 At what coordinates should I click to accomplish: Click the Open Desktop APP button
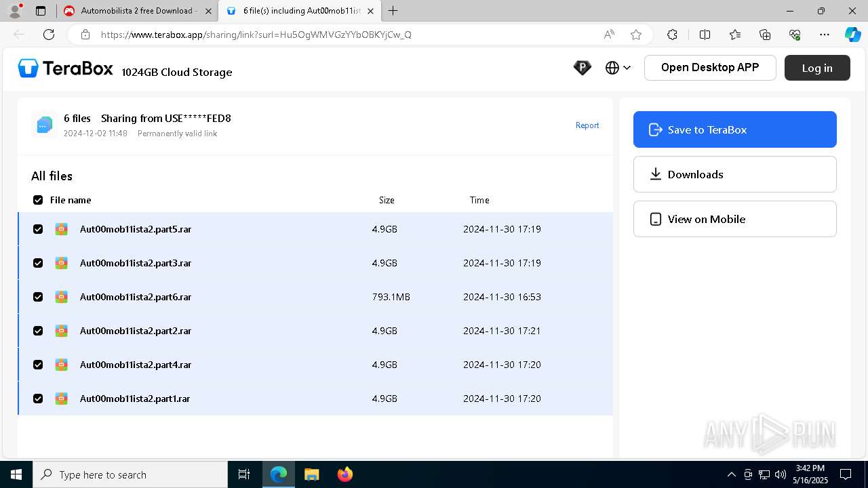(x=710, y=68)
